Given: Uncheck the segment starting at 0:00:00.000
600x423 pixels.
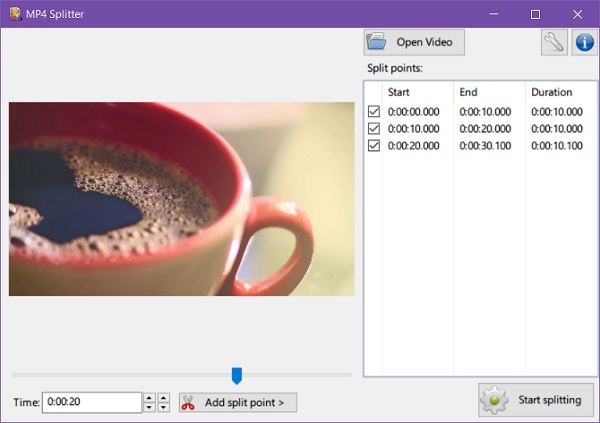Looking at the screenshot, I should (x=374, y=111).
